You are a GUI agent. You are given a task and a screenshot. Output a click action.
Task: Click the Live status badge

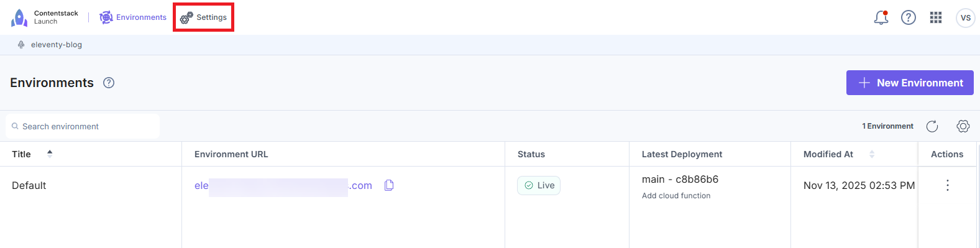coord(539,185)
